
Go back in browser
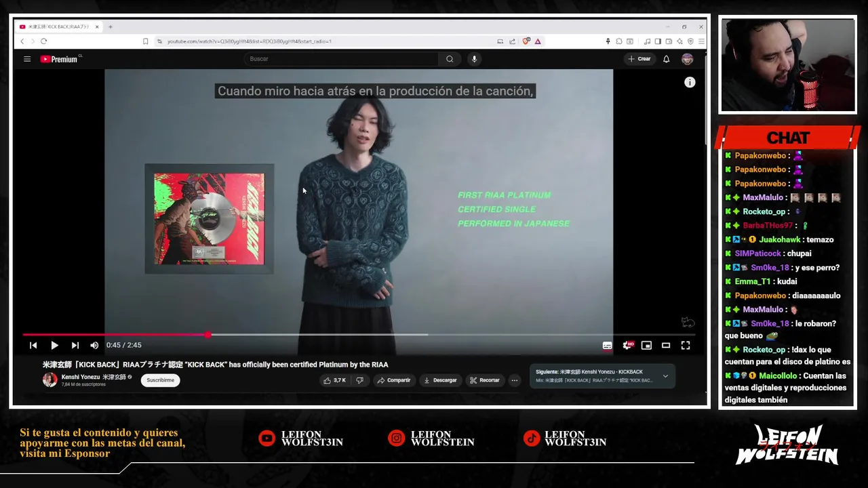pos(22,41)
